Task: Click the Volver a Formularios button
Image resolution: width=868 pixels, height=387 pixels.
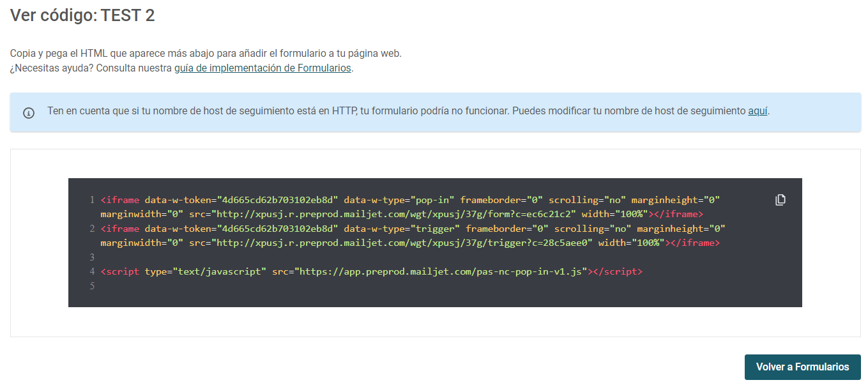Action: (x=802, y=367)
